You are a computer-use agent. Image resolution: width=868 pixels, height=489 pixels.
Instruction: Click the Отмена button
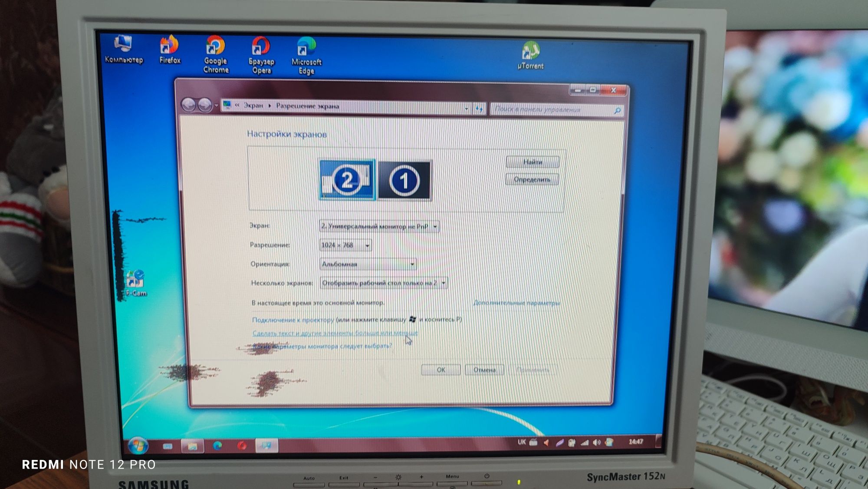click(484, 370)
